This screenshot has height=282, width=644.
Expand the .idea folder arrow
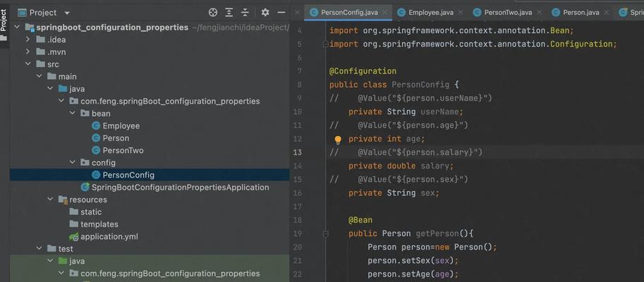(x=28, y=39)
